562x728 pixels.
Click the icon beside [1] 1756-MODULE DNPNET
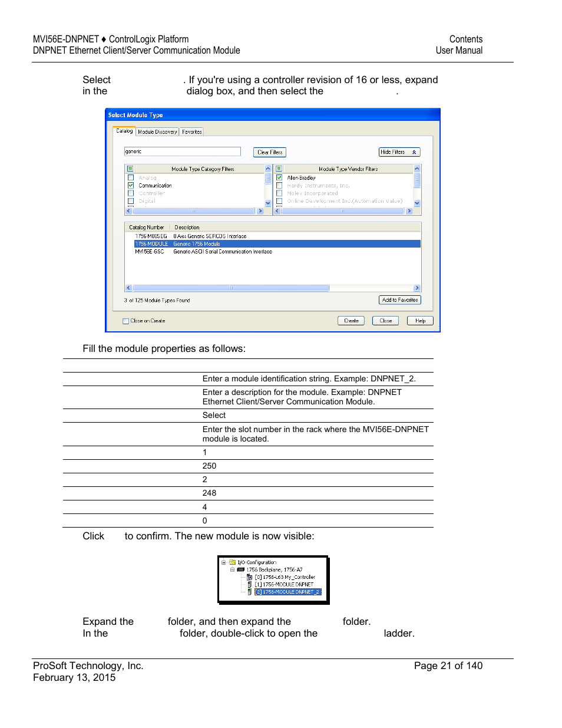(250, 585)
